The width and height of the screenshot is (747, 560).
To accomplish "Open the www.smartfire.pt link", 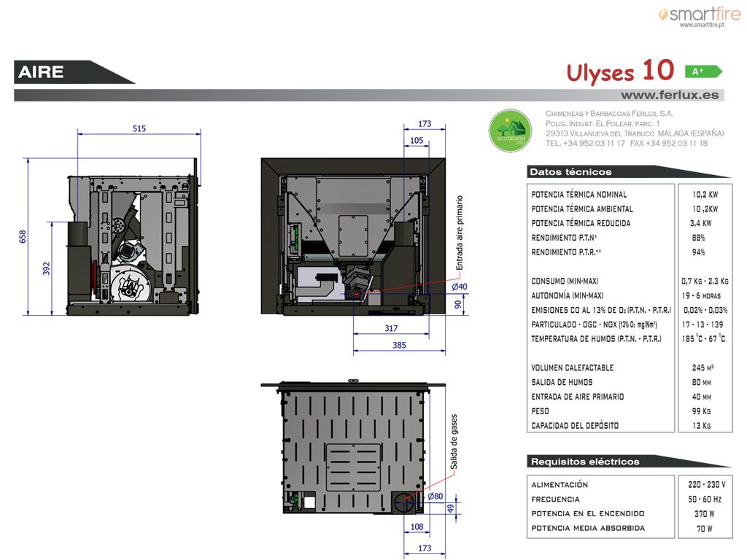I will pyautogui.click(x=702, y=25).
